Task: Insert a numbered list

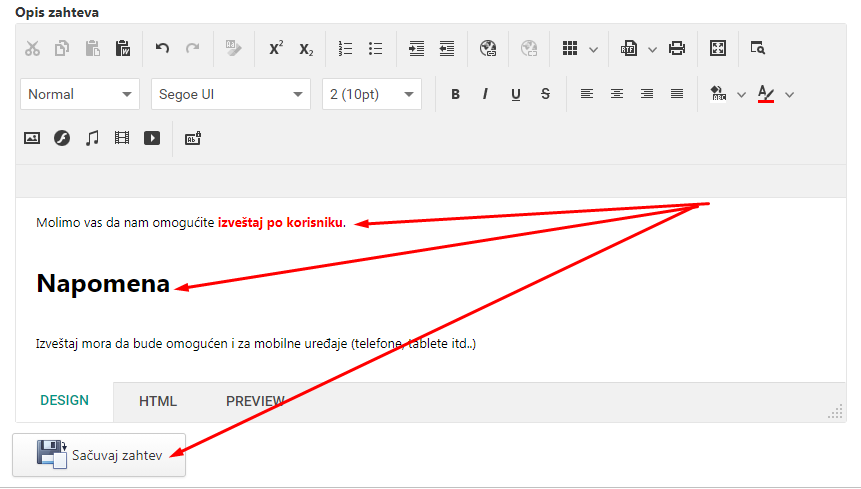Action: (346, 48)
